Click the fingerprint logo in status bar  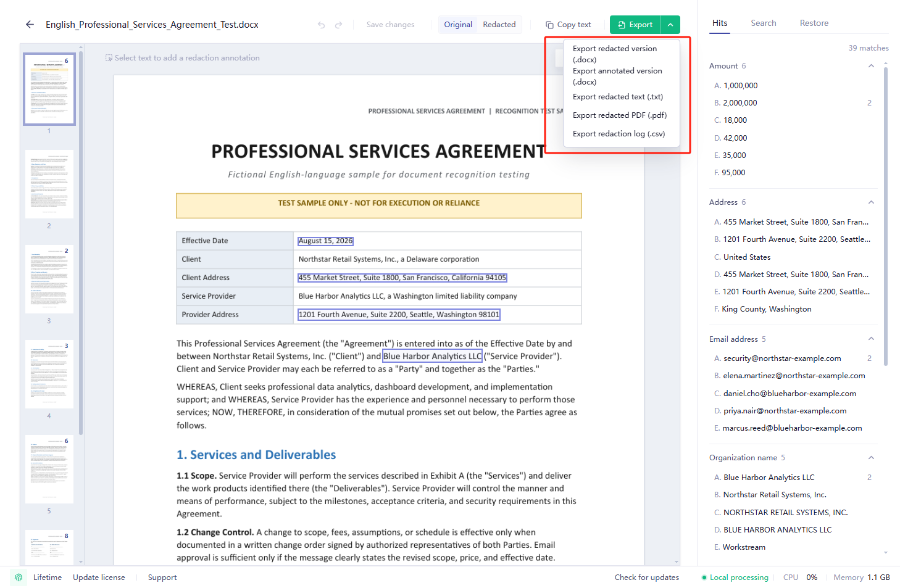[x=19, y=578]
